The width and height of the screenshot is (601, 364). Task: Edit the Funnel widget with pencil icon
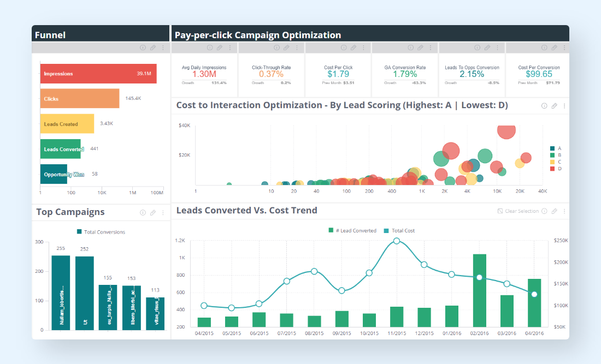tap(153, 48)
